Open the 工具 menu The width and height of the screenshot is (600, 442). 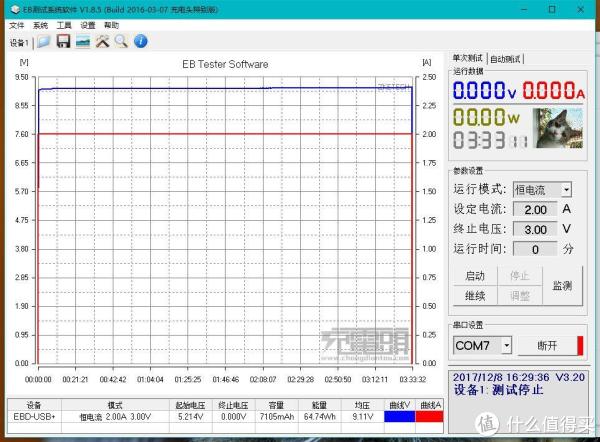click(64, 25)
